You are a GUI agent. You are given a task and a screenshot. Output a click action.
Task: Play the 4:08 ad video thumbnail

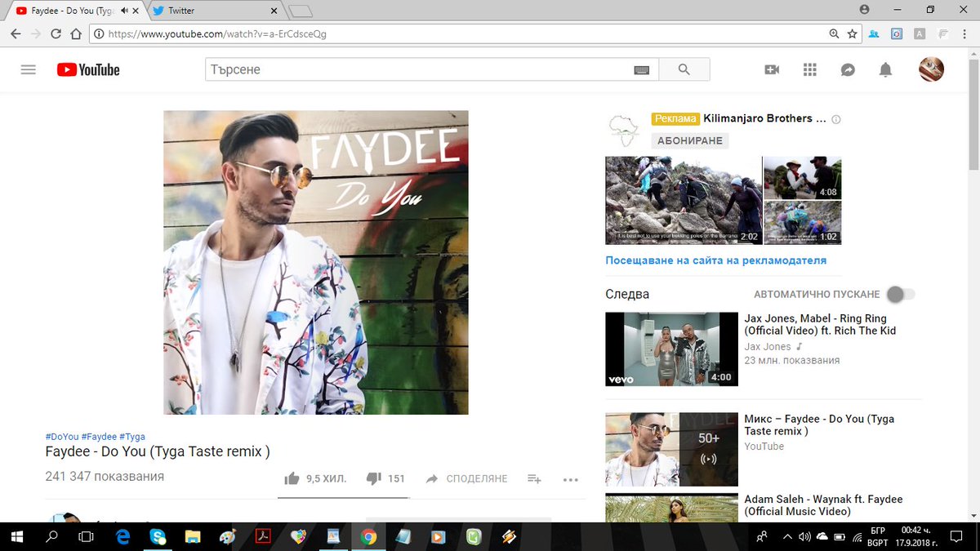coord(802,178)
